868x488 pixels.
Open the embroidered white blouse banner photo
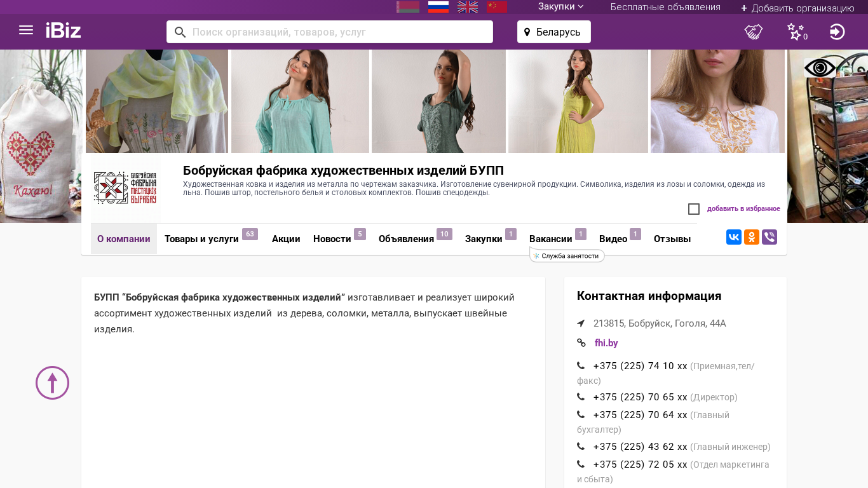717,101
